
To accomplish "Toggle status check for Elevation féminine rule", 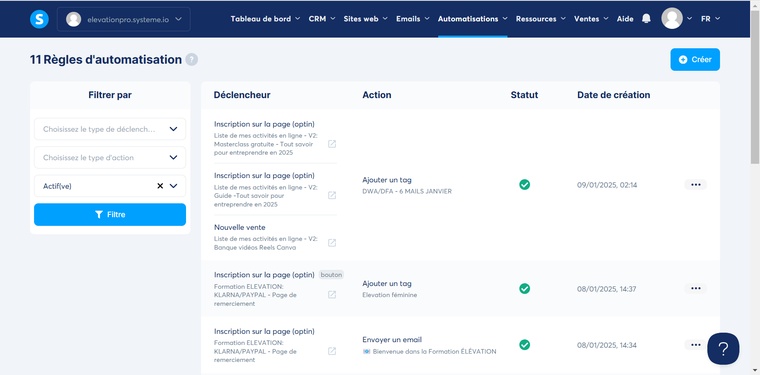I will tap(524, 289).
